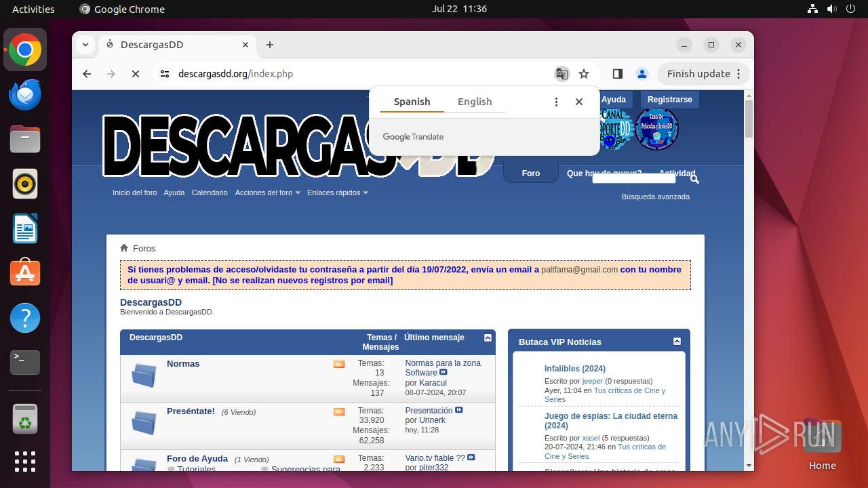Open RSS feed icon for Normas forum
868x488 pixels.
pyautogui.click(x=339, y=365)
